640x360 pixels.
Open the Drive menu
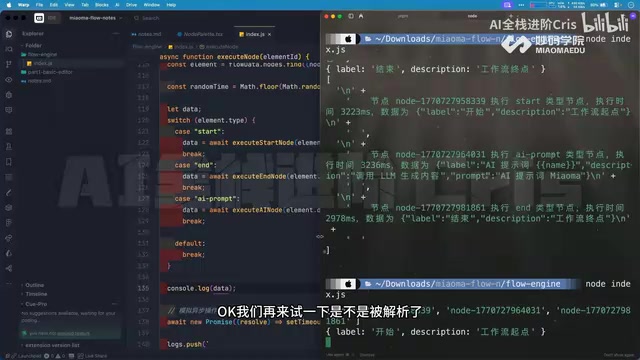coord(131,5)
